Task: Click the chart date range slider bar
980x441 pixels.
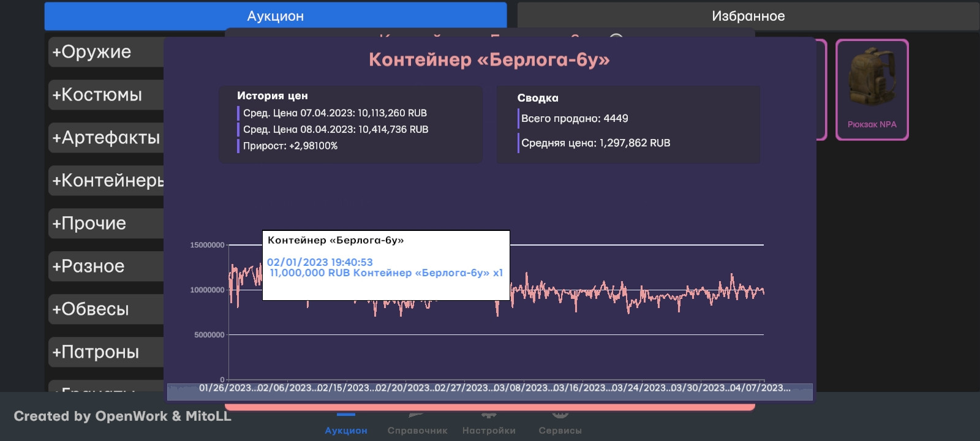Action: pyautogui.click(x=490, y=391)
